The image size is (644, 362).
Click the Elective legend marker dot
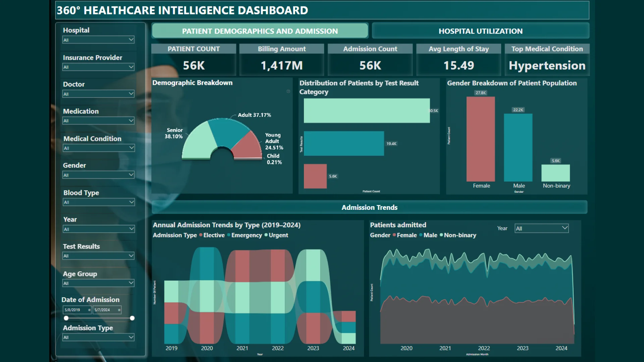pos(201,235)
